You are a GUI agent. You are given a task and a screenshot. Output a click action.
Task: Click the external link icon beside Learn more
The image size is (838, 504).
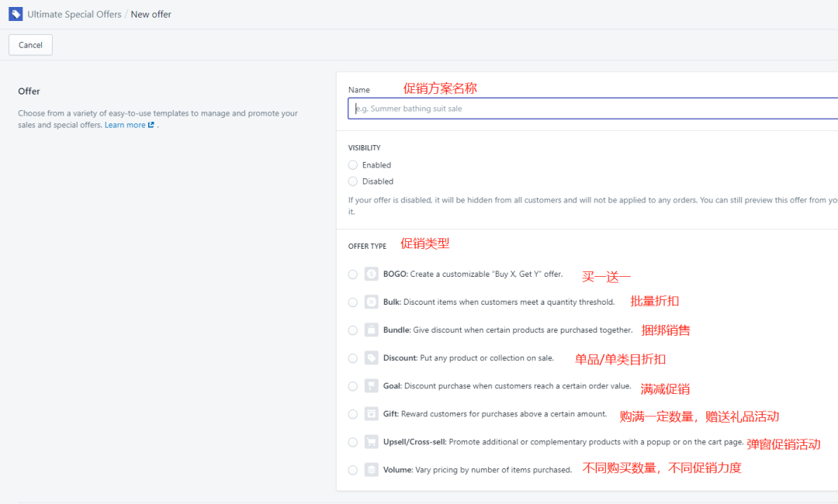tap(151, 125)
